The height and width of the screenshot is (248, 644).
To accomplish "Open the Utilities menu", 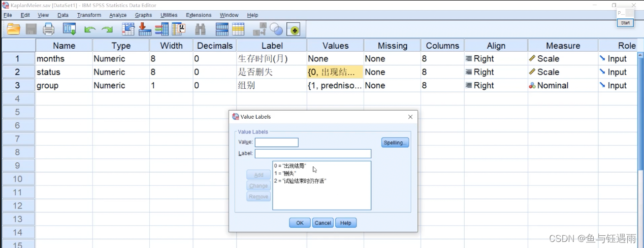I will coord(169,15).
